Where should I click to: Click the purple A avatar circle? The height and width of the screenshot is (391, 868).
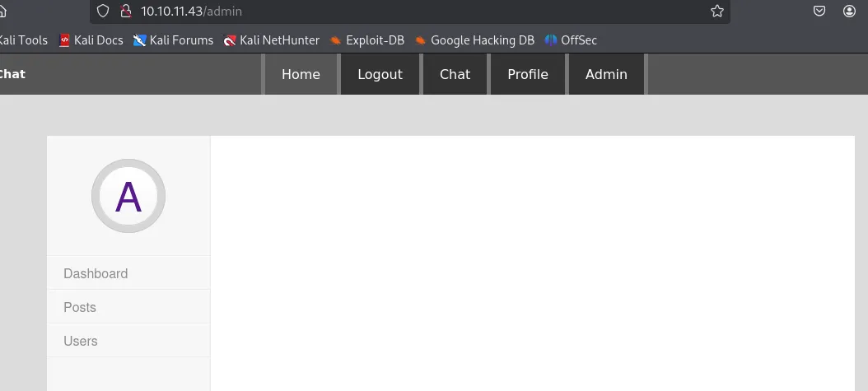tap(128, 196)
